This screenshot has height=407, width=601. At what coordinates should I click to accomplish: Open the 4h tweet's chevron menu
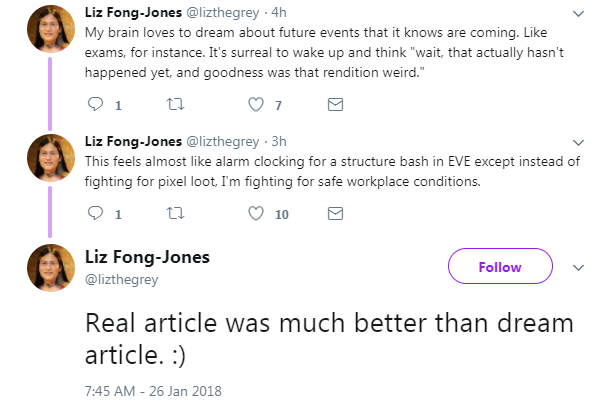578,14
